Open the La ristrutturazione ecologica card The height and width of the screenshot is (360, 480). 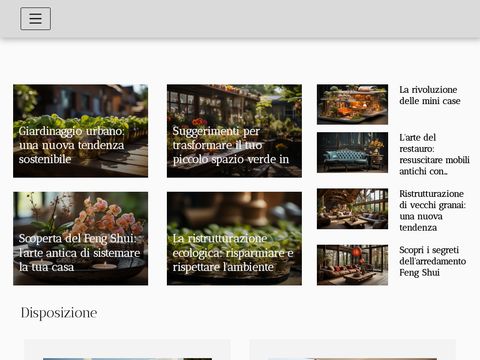pyautogui.click(x=234, y=239)
